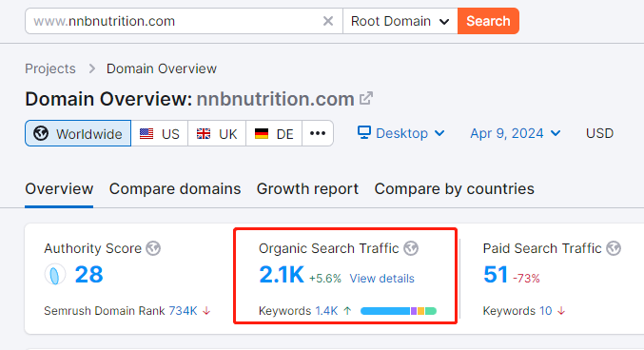Click the paid traffic value 51

(496, 275)
